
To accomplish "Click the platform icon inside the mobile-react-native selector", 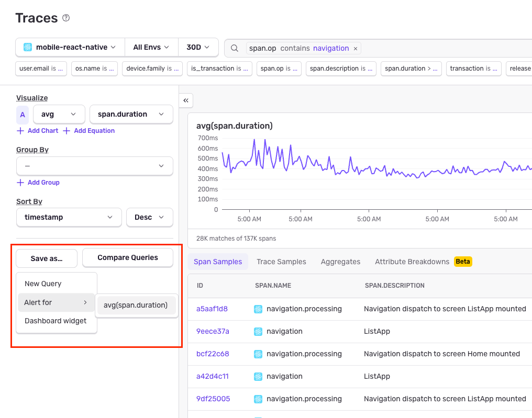I will 28,47.
